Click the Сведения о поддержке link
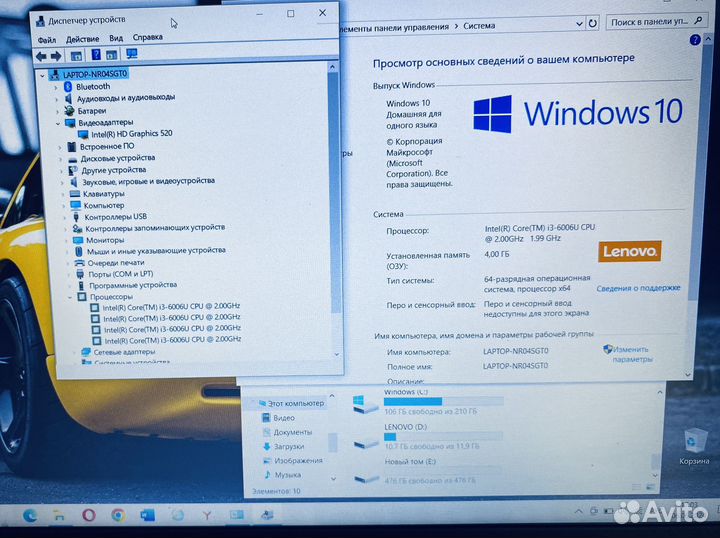720x538 pixels. (638, 288)
